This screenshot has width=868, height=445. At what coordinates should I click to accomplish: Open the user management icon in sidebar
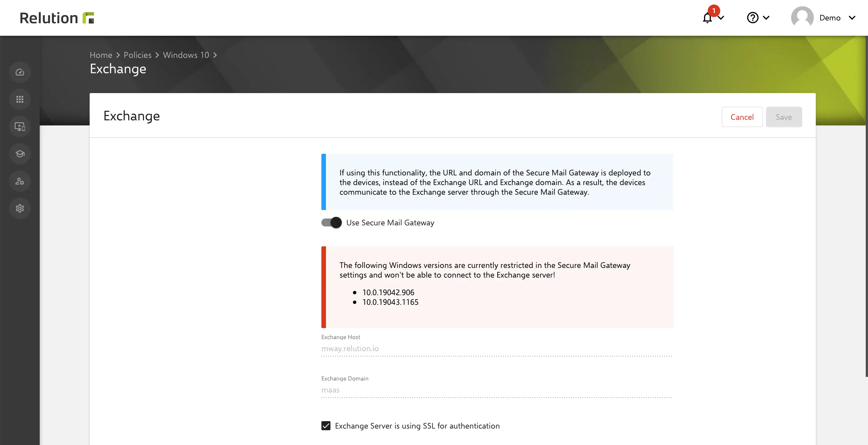coord(20,181)
